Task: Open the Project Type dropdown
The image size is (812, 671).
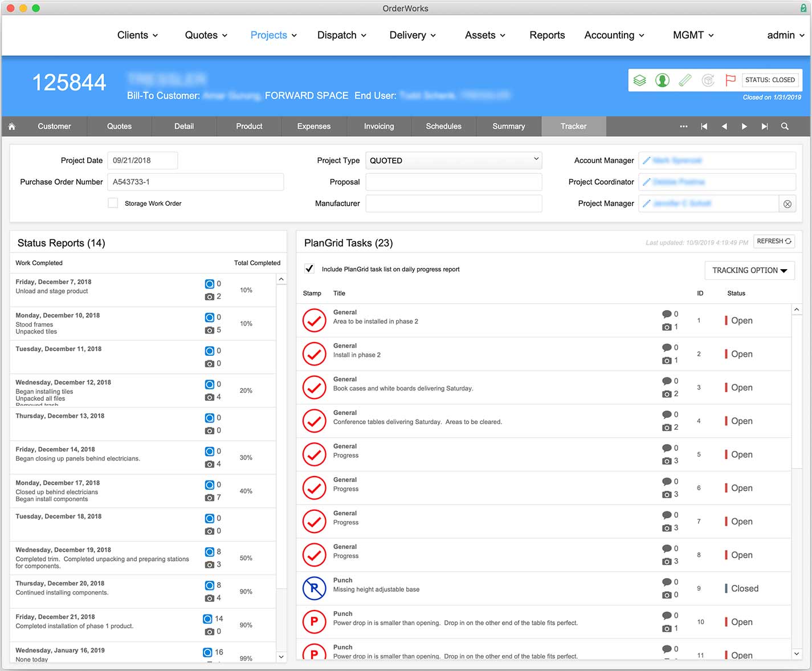Action: click(454, 161)
